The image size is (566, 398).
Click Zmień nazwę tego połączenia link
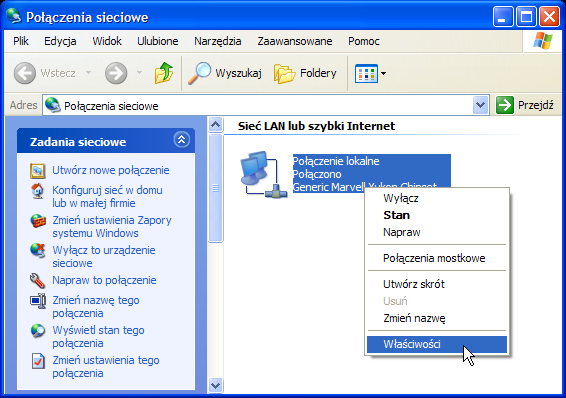(x=96, y=307)
